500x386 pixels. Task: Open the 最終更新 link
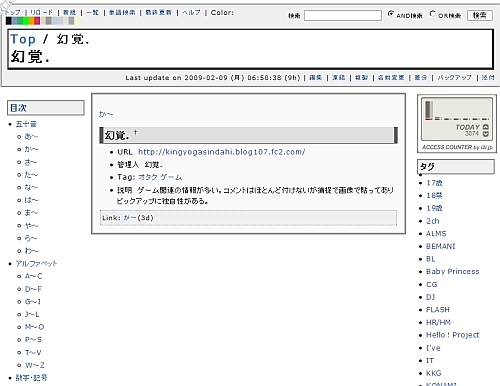coord(158,12)
